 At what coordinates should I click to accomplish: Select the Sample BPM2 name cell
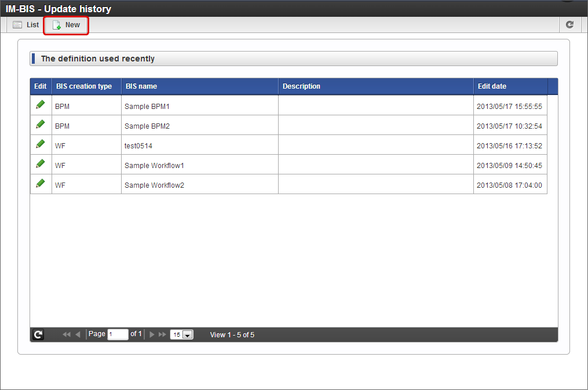[x=199, y=125]
